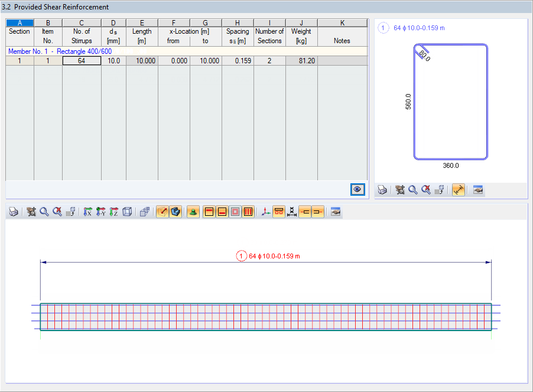
Task: Select column C No. of Stirrups header
Action: (x=82, y=23)
